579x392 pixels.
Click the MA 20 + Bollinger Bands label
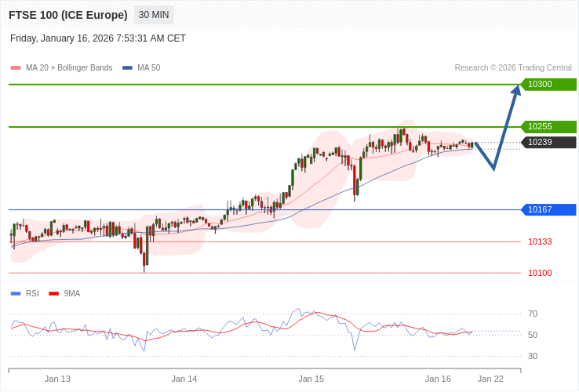pyautogui.click(x=69, y=68)
